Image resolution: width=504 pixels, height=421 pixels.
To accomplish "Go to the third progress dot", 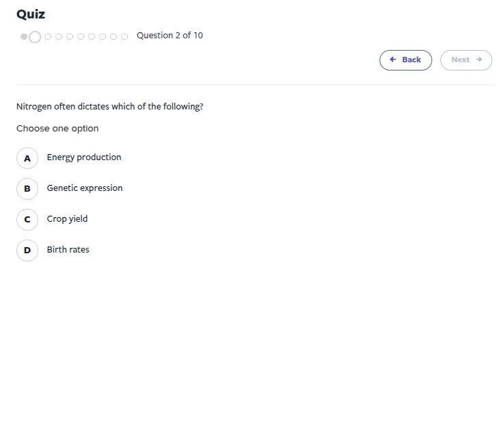I will (48, 36).
